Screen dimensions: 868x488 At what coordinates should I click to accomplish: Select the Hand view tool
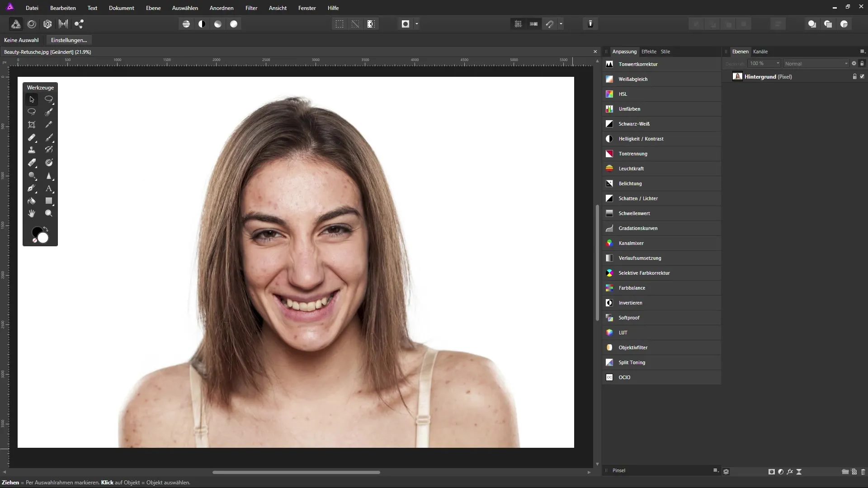click(x=32, y=213)
